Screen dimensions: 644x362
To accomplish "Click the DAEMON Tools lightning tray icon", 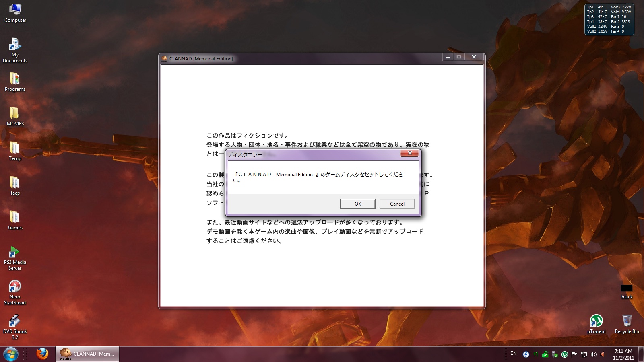I will point(526,354).
